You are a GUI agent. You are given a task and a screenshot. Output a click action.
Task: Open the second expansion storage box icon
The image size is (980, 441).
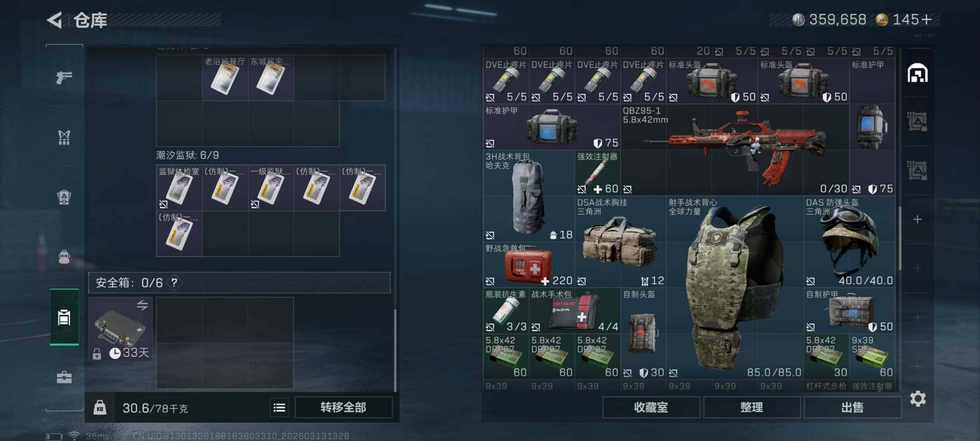click(917, 170)
